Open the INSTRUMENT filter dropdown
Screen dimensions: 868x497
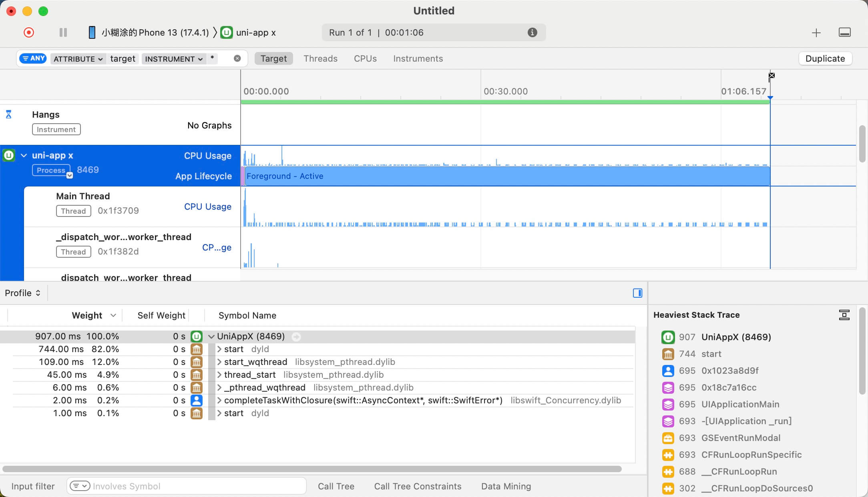[x=173, y=59]
